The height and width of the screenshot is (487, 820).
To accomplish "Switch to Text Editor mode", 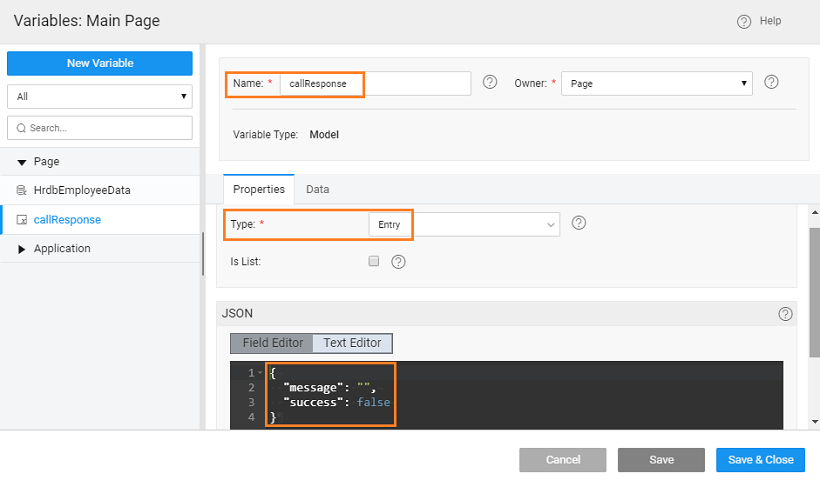I will [x=352, y=343].
